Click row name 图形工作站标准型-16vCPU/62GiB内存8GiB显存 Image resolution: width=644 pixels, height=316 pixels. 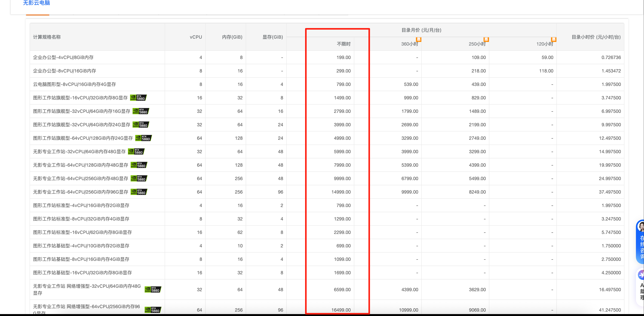[82, 232]
